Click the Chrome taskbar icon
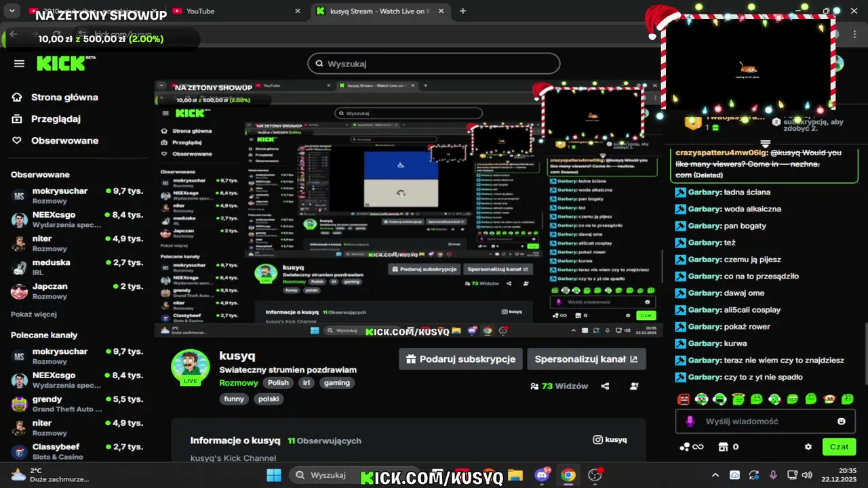This screenshot has width=868, height=488. pos(568,475)
